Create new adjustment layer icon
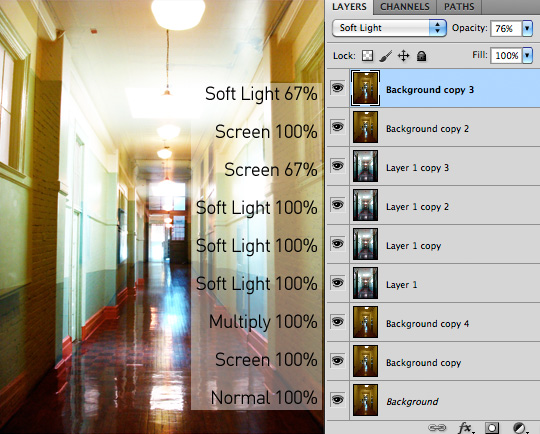Viewport: 540px width, 434px height. pos(519,428)
